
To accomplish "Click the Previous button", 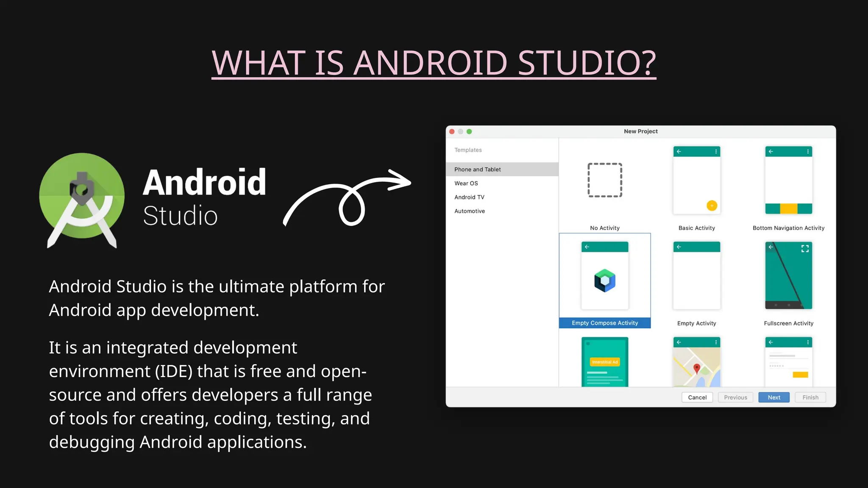I will point(735,397).
